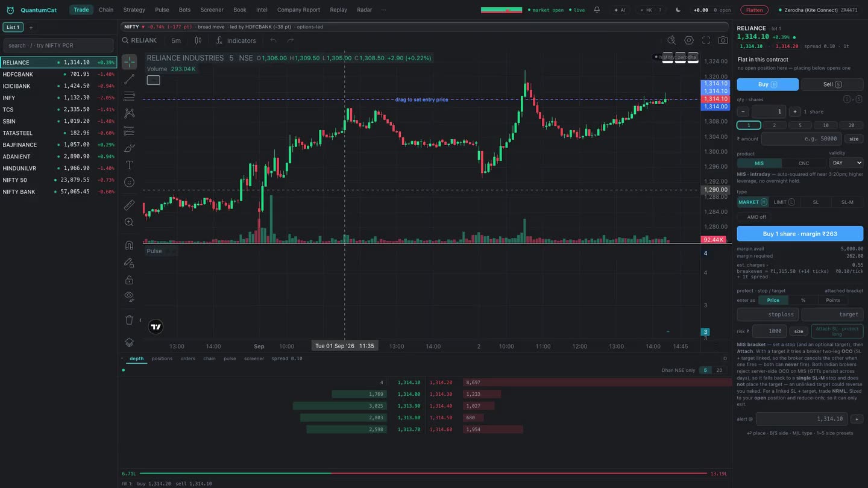Viewport: 868px width, 488px height.
Task: Select quantity preset 10
Action: coord(825,125)
